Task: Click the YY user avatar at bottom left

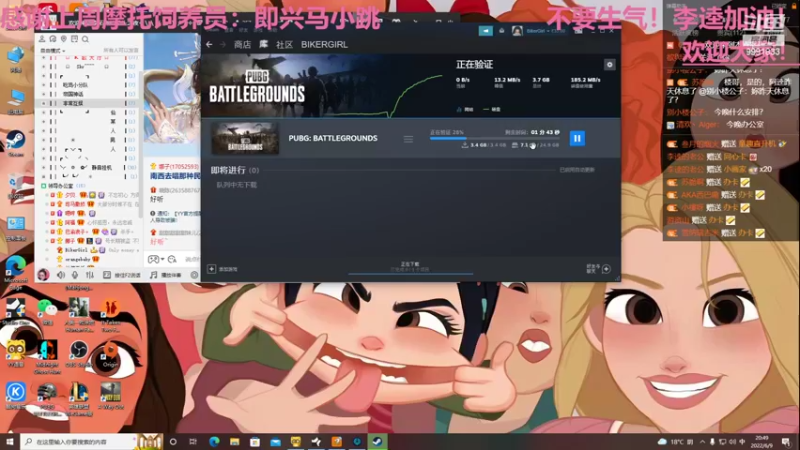Action: [43, 275]
